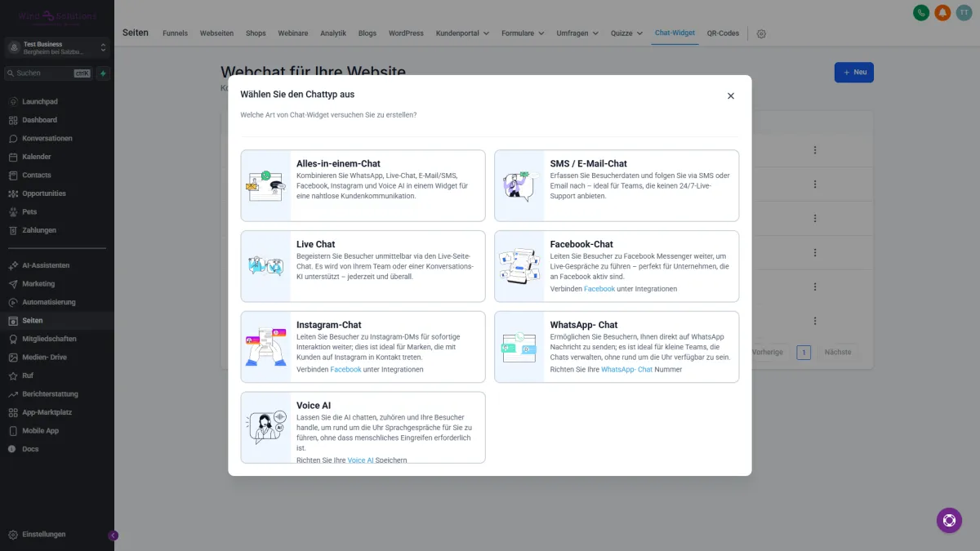980x551 pixels.
Task: Click the green lightning quick-action icon
Action: (x=103, y=73)
